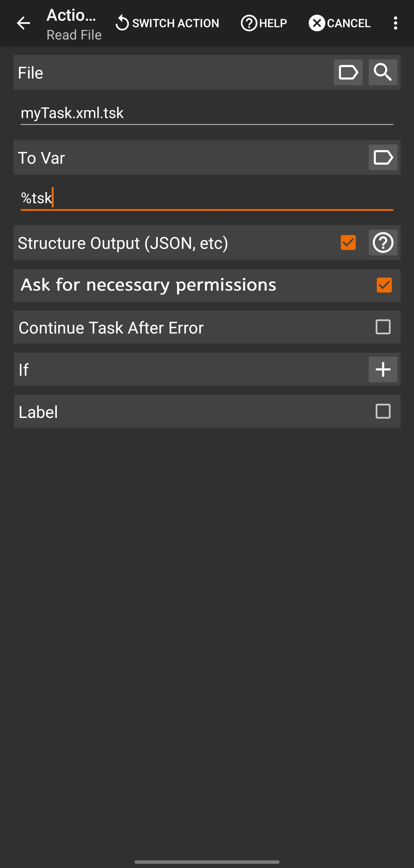Tap the To Var tag icon

(x=383, y=158)
